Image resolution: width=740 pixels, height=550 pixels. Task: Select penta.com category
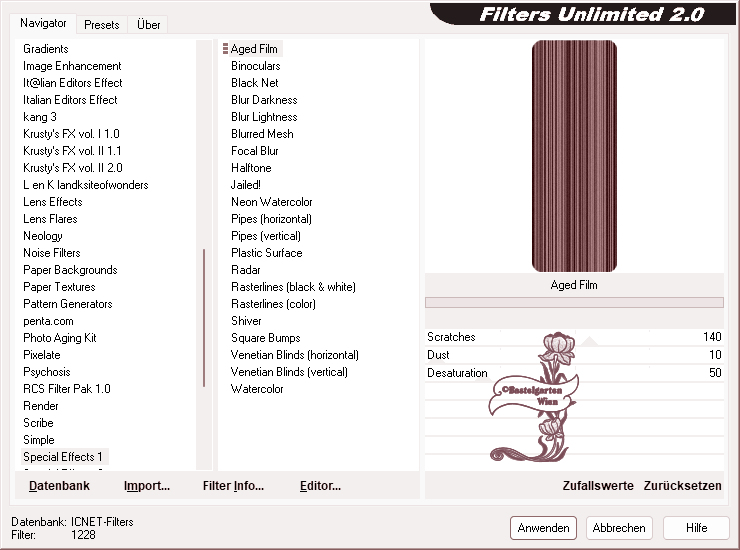pos(48,321)
